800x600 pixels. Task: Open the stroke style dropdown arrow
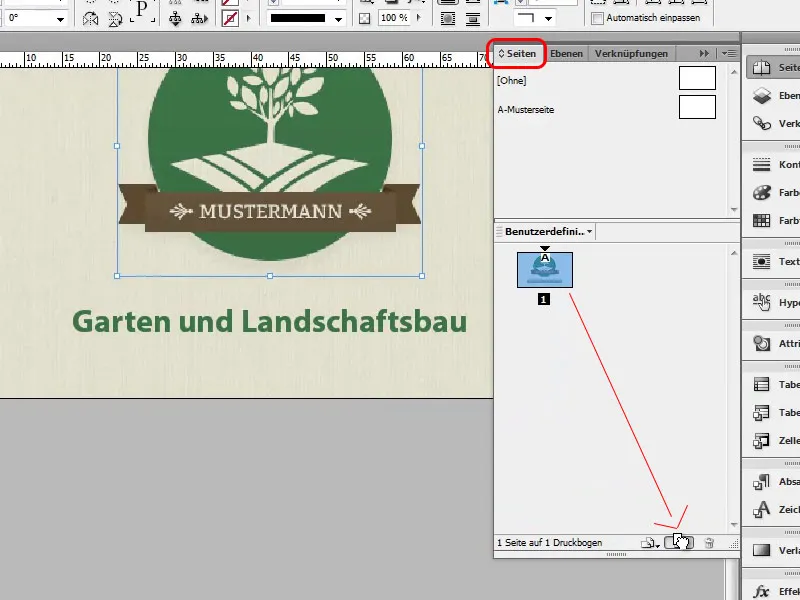pos(338,19)
